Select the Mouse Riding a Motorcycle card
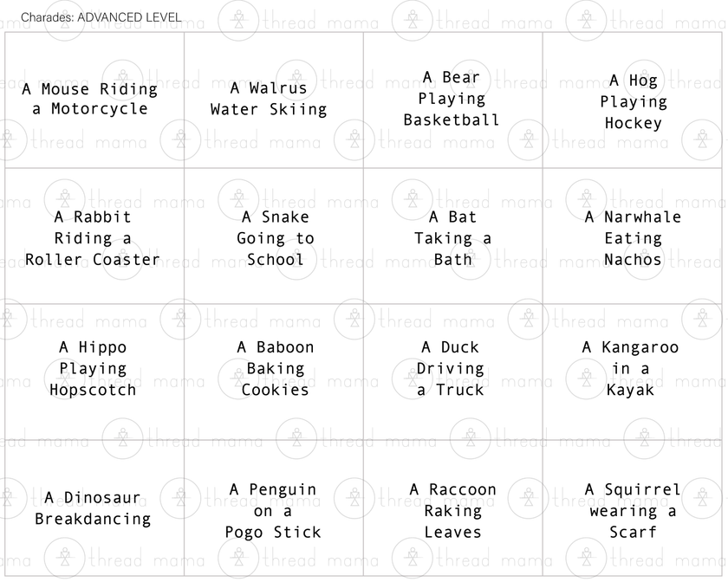The height and width of the screenshot is (582, 728). click(x=90, y=99)
